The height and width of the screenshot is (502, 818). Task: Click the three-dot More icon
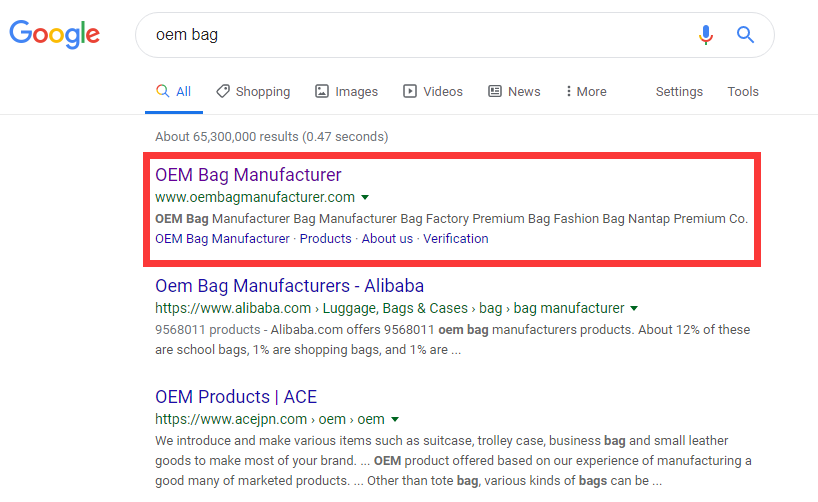pos(568,91)
